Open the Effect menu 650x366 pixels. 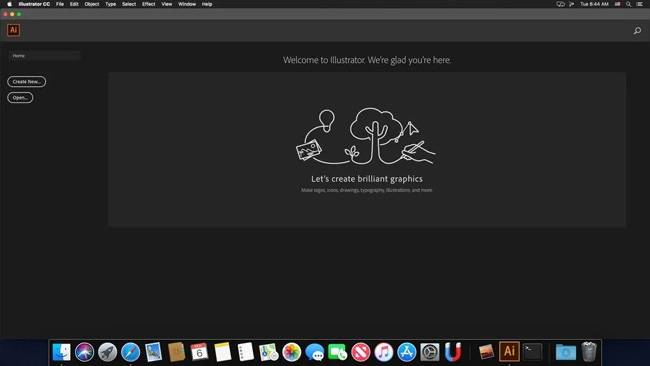(148, 4)
